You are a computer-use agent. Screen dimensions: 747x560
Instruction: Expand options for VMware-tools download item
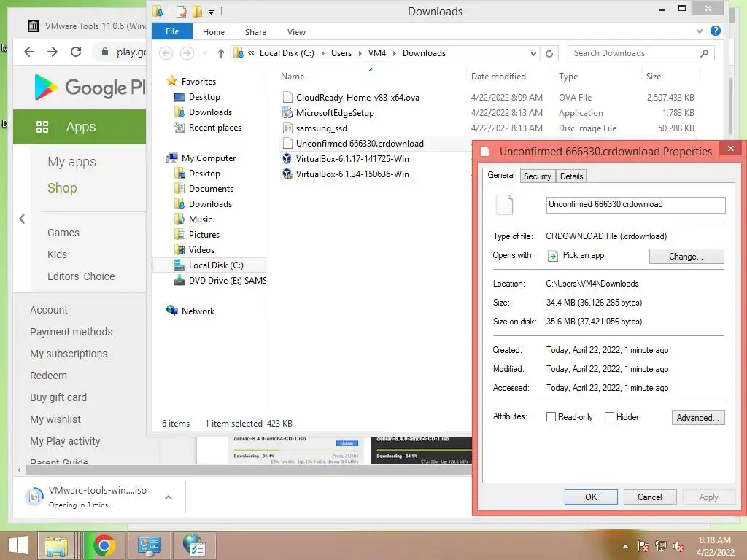(x=169, y=497)
